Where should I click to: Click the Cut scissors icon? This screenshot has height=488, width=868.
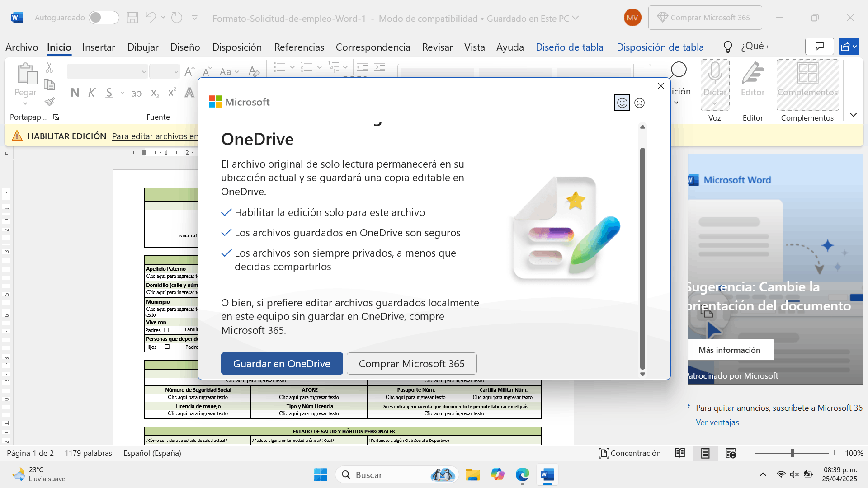tap(49, 68)
